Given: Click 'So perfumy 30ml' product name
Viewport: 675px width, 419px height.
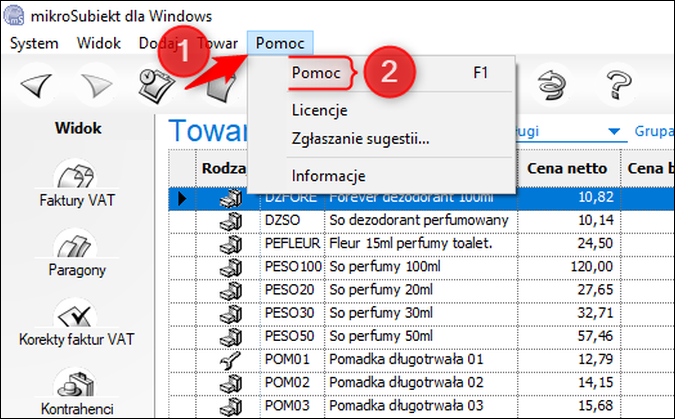Looking at the screenshot, I should (x=381, y=313).
